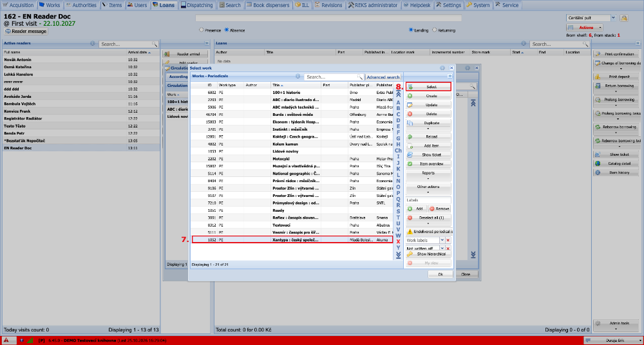
Task: Open the Centrální pult dropdown
Action: tap(613, 18)
